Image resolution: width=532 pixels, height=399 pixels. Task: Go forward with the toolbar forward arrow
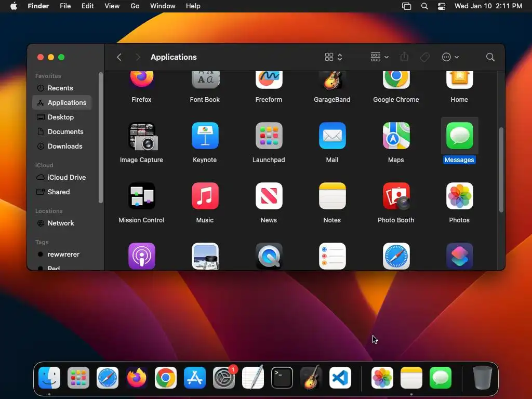[x=137, y=57]
